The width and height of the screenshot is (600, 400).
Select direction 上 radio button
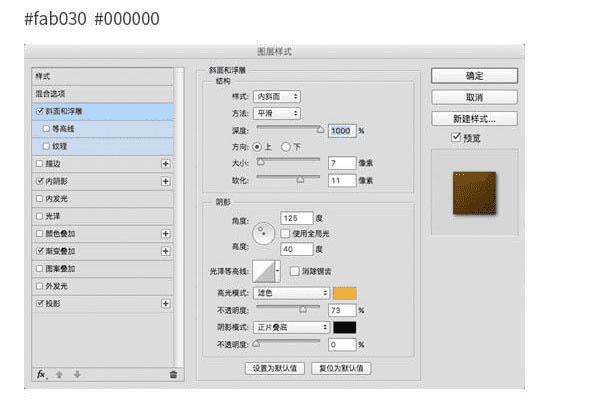pyautogui.click(x=257, y=147)
